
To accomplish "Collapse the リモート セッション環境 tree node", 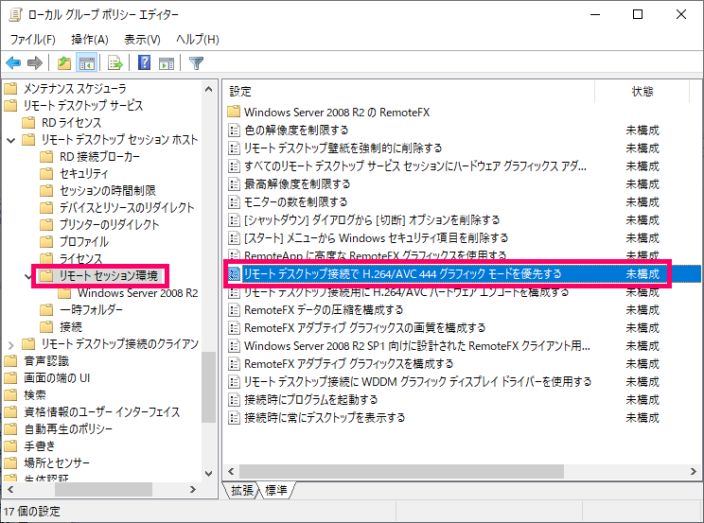I will tap(27, 276).
